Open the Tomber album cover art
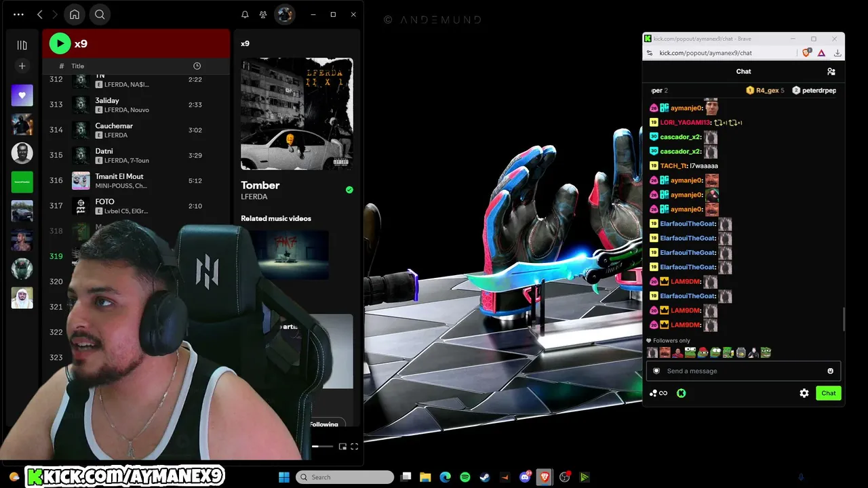 pyautogui.click(x=297, y=114)
